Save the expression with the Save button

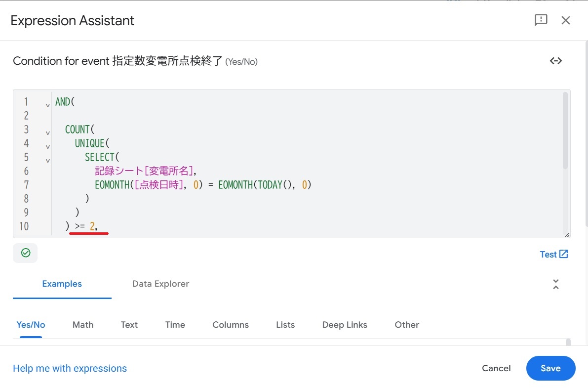point(550,368)
